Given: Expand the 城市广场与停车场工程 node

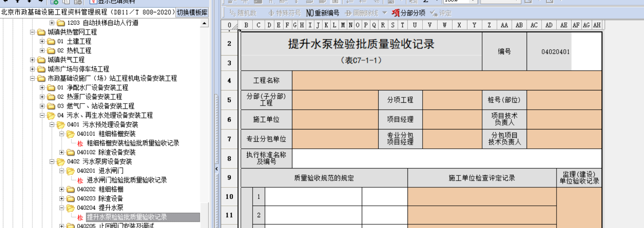Looking at the screenshot, I should (32, 69).
